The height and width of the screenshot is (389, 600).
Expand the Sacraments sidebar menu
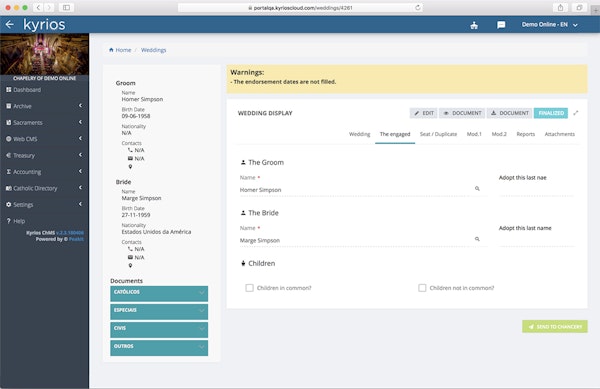44,122
